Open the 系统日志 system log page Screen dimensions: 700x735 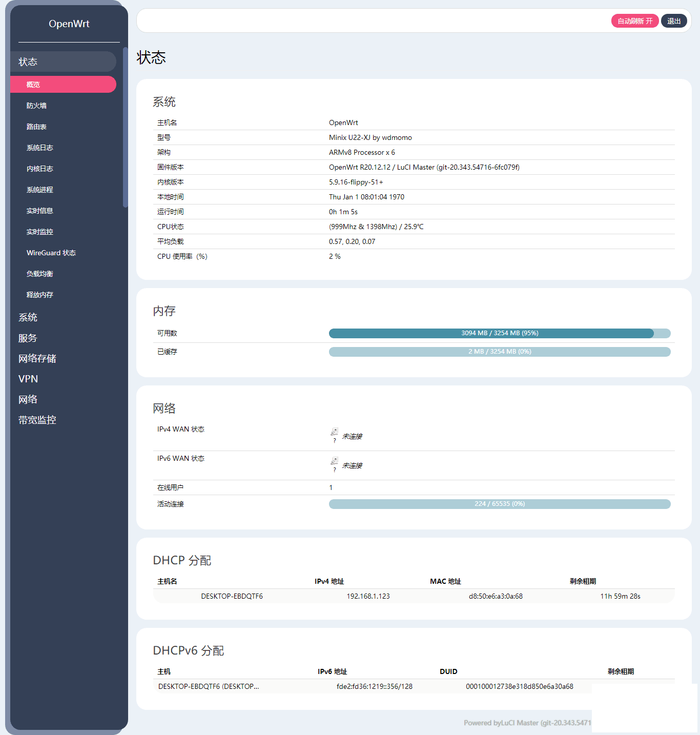tap(40, 148)
